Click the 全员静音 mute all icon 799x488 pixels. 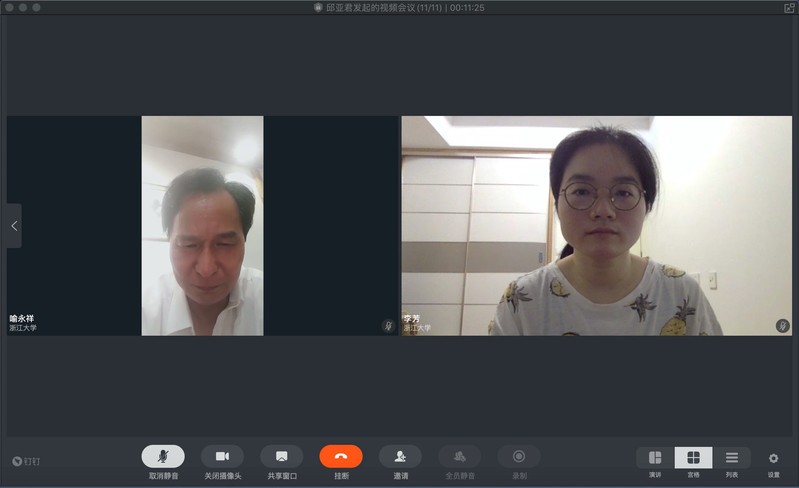click(x=459, y=456)
